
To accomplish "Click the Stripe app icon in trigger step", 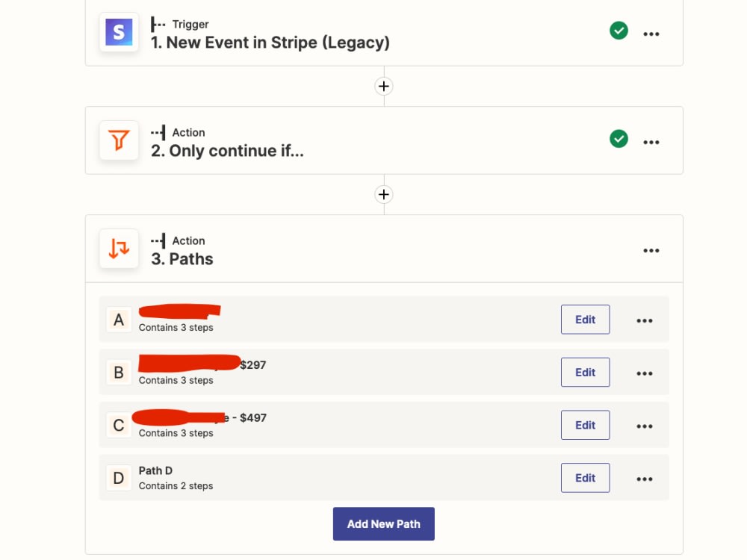I will [x=119, y=32].
